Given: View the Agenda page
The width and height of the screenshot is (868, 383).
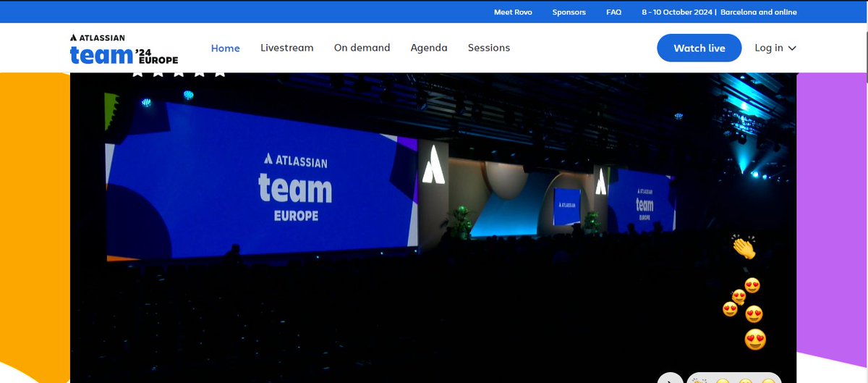Looking at the screenshot, I should click(429, 48).
